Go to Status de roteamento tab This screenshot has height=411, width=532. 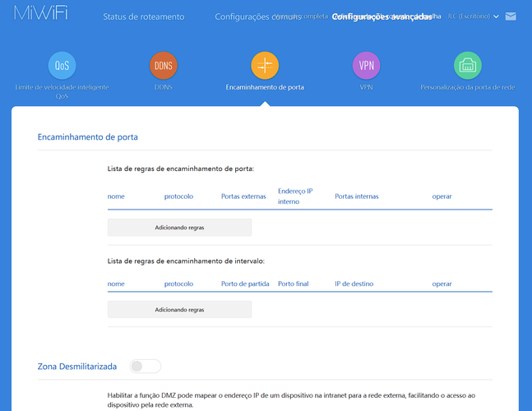[144, 16]
